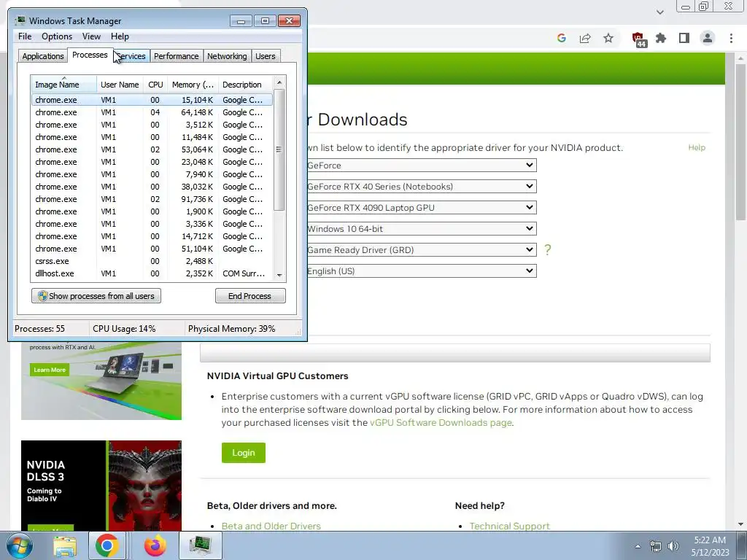Open the Windows 10 64-bit dropdown

click(x=421, y=228)
